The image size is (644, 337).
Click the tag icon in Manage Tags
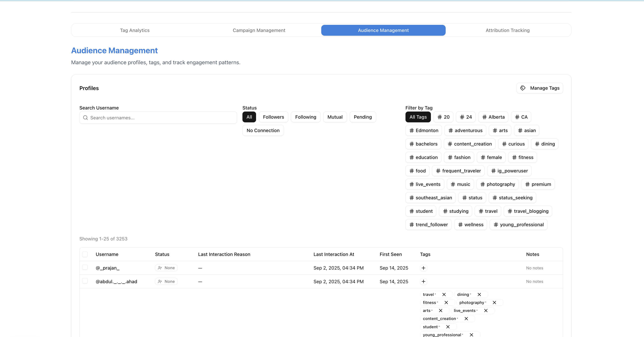[x=523, y=88]
